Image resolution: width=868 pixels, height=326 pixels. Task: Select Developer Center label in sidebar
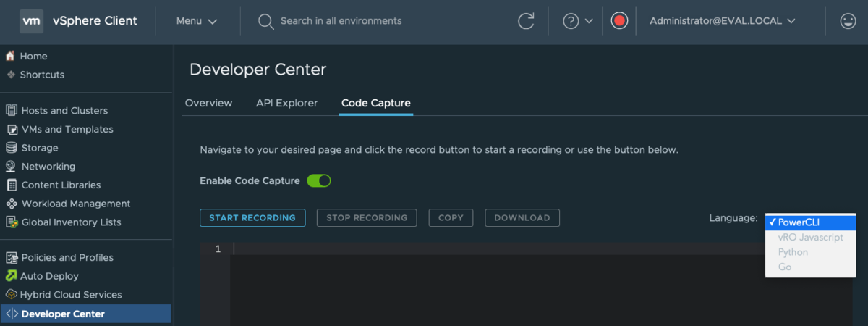click(63, 314)
